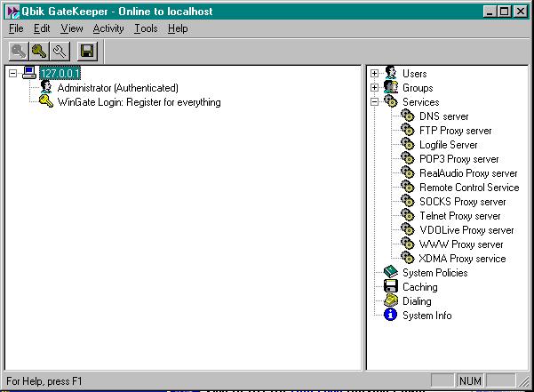
Task: Click the Users icon in right tree
Action: 391,73
